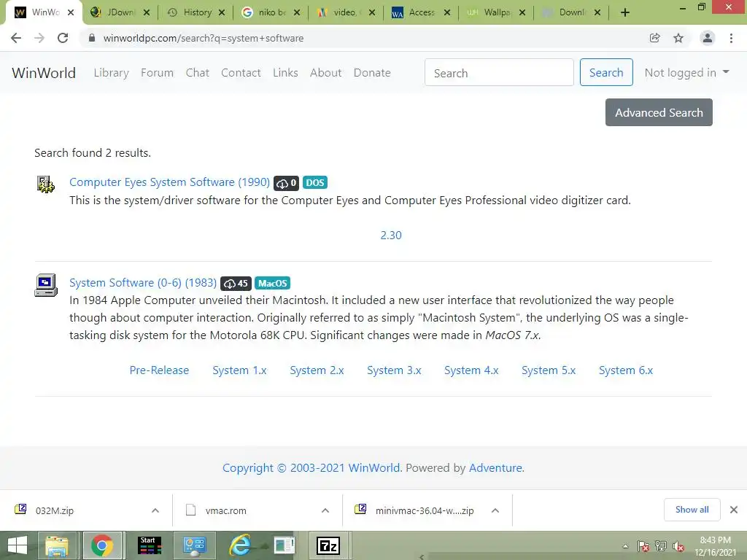Open Chat in WinWorld navbar

197,73
